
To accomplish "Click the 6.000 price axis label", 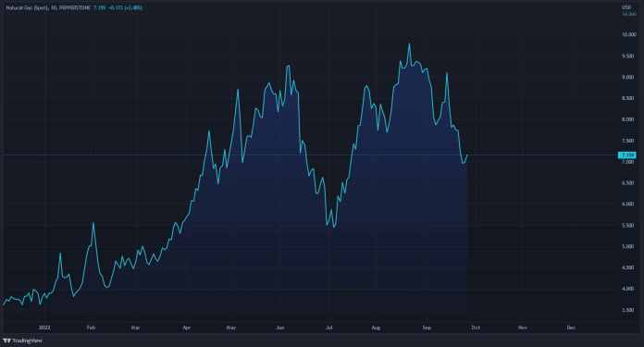I will 628,204.
